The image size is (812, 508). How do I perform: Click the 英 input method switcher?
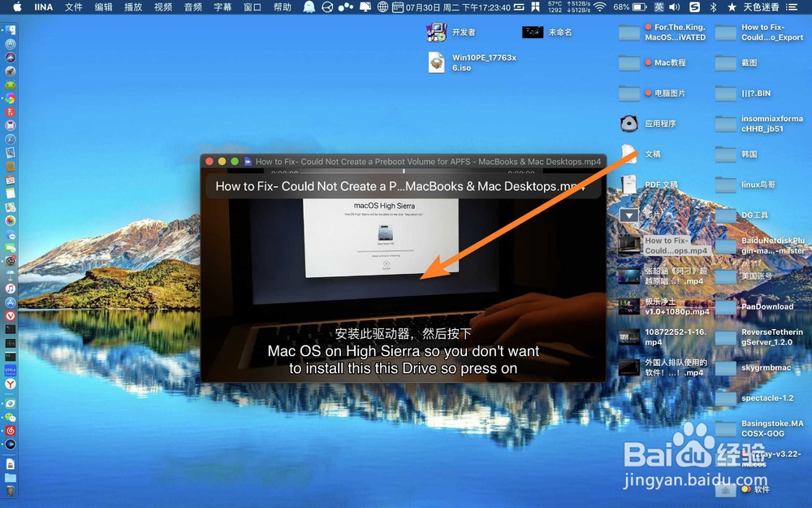tap(659, 7)
